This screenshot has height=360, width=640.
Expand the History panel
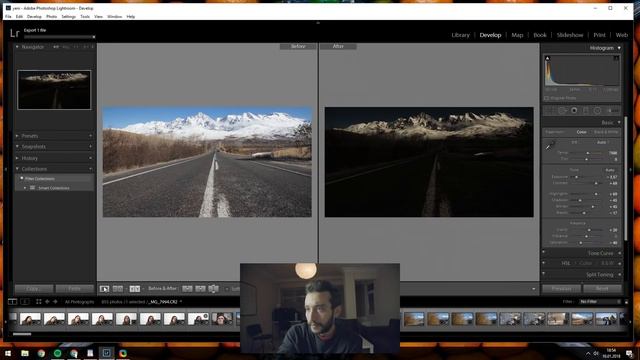(17, 158)
